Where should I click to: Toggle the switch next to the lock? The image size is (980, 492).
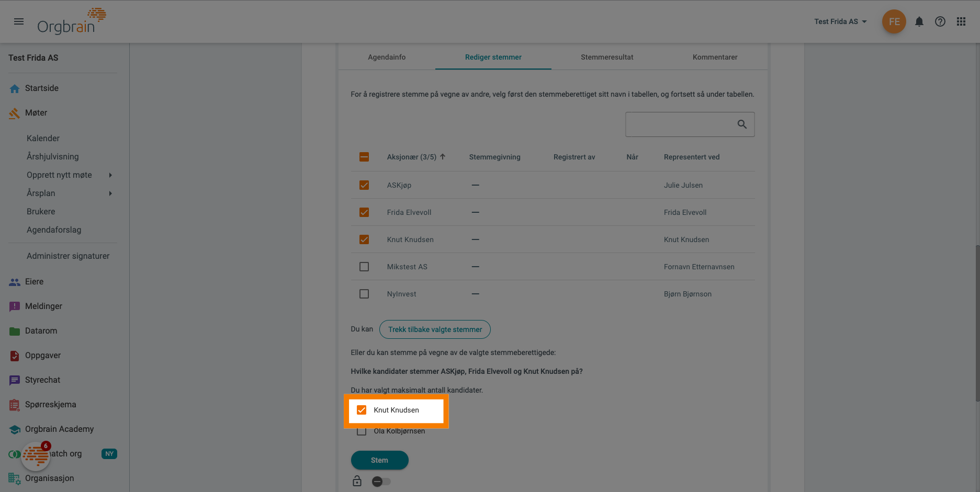click(x=381, y=482)
